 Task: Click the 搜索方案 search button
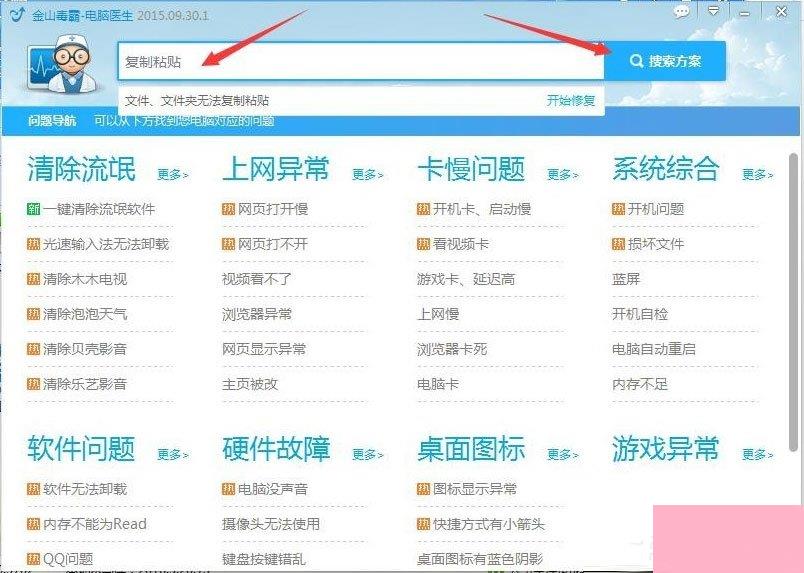pyautogui.click(x=665, y=61)
